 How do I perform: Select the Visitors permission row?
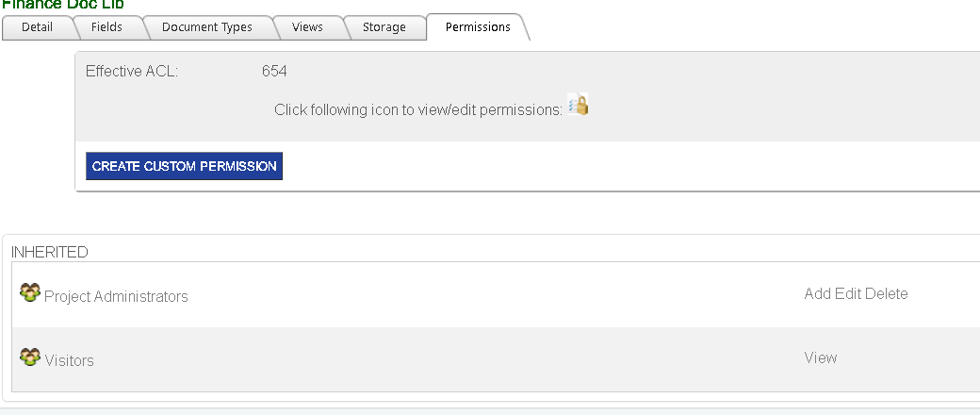[x=496, y=359]
